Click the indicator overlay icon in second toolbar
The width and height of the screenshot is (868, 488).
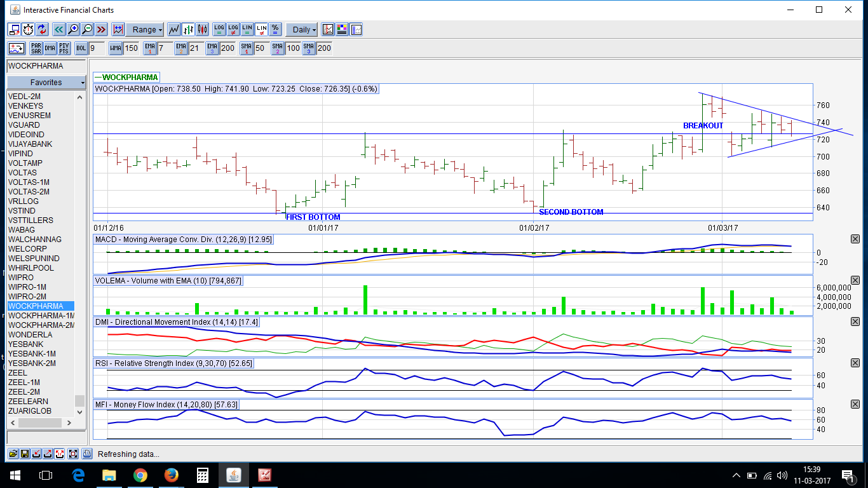17,48
